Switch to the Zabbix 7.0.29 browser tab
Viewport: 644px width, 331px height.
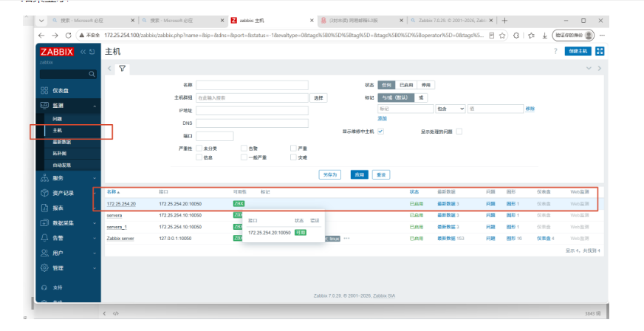click(x=451, y=21)
